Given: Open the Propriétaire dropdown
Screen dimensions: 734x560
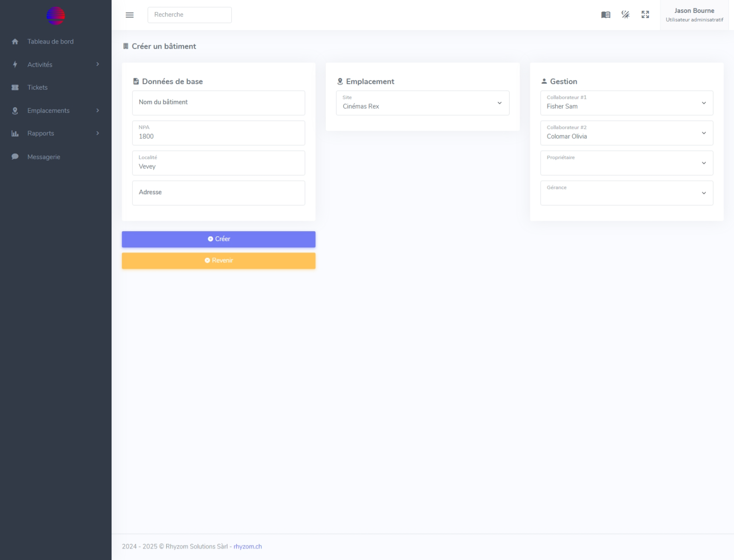Looking at the screenshot, I should [x=626, y=163].
